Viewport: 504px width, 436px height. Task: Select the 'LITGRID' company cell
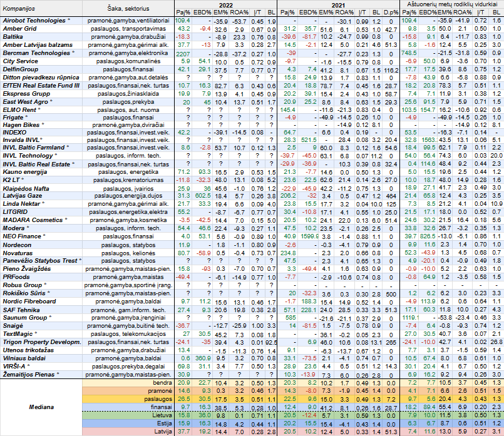click(41, 212)
